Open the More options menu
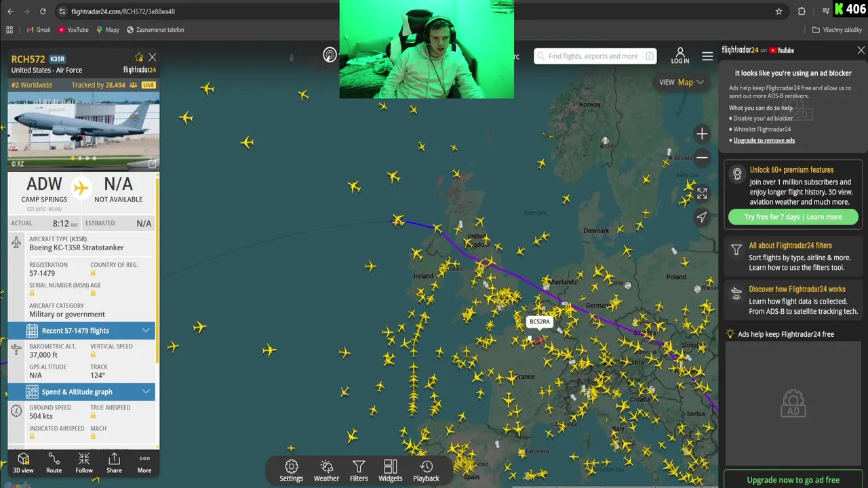This screenshot has height=488, width=868. click(144, 464)
